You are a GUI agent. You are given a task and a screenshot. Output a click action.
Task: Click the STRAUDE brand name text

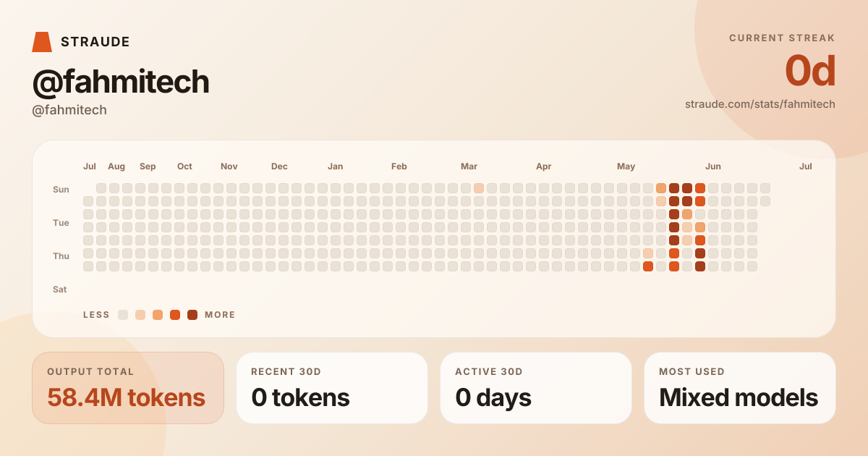click(x=95, y=42)
